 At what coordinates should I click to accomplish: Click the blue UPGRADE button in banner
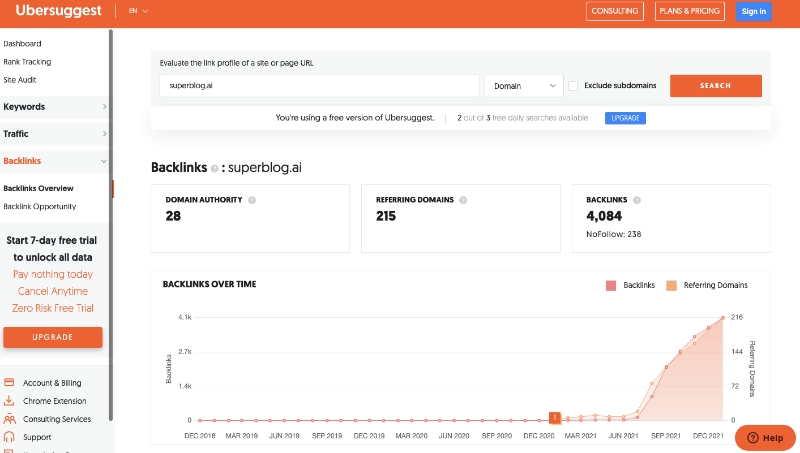click(625, 118)
